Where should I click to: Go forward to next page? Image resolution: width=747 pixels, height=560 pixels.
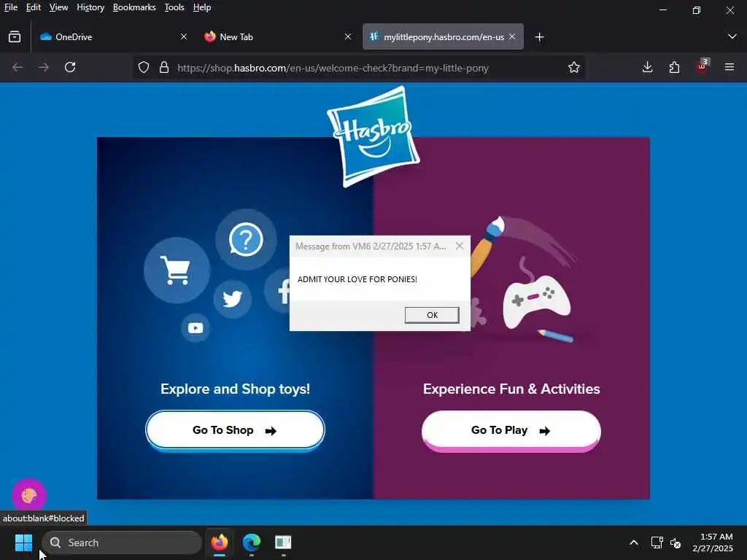click(44, 67)
